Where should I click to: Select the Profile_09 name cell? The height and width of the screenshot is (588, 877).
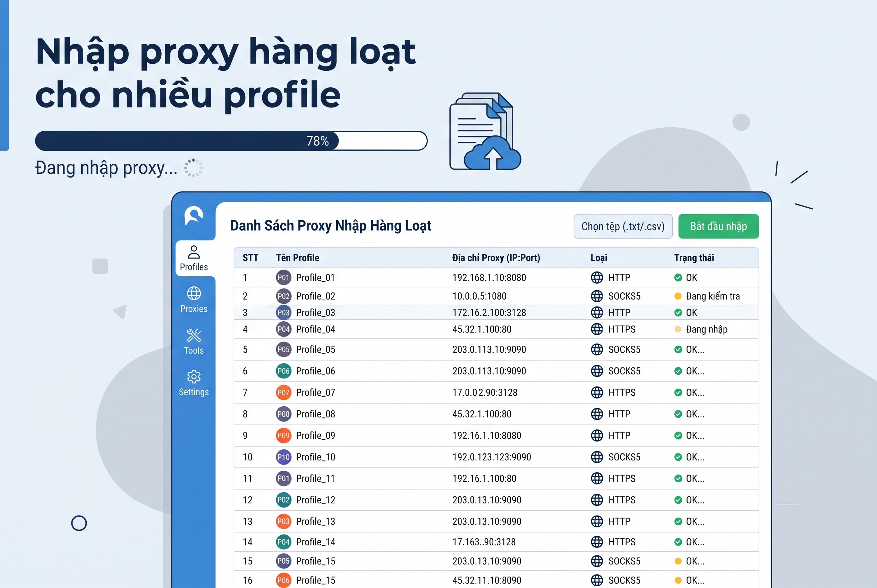tap(315, 435)
